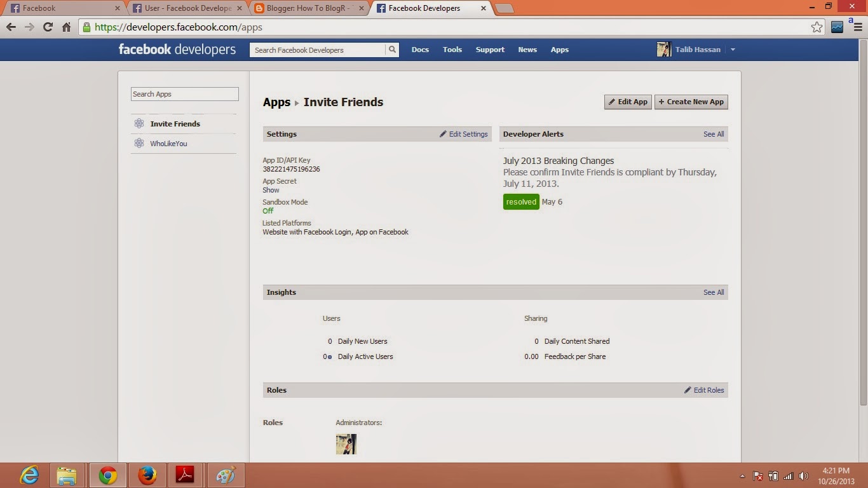This screenshot has height=488, width=868.
Task: Open a new browser tab
Action: (x=504, y=8)
